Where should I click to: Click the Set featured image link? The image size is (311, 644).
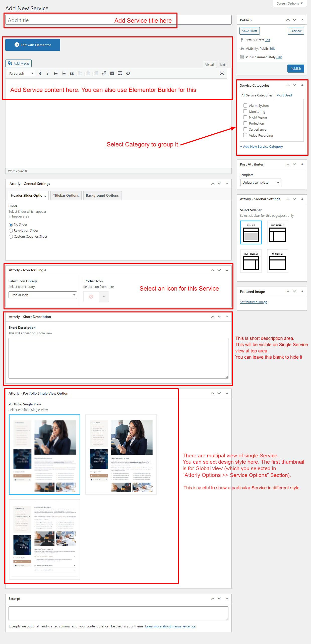click(254, 302)
